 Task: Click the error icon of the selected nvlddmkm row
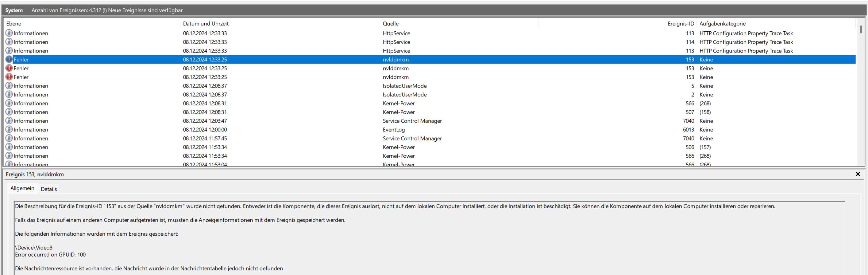[x=9, y=59]
